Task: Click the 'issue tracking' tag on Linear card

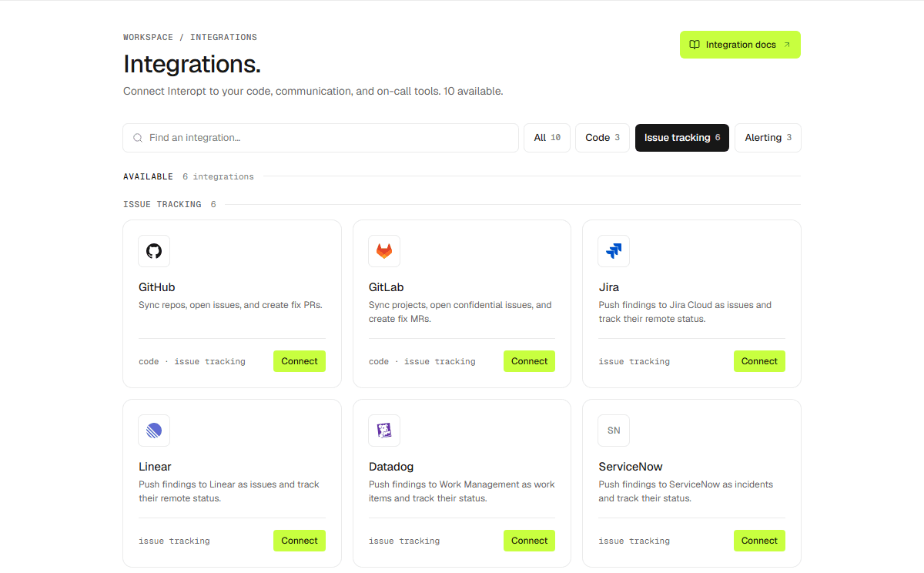Action: tap(174, 541)
